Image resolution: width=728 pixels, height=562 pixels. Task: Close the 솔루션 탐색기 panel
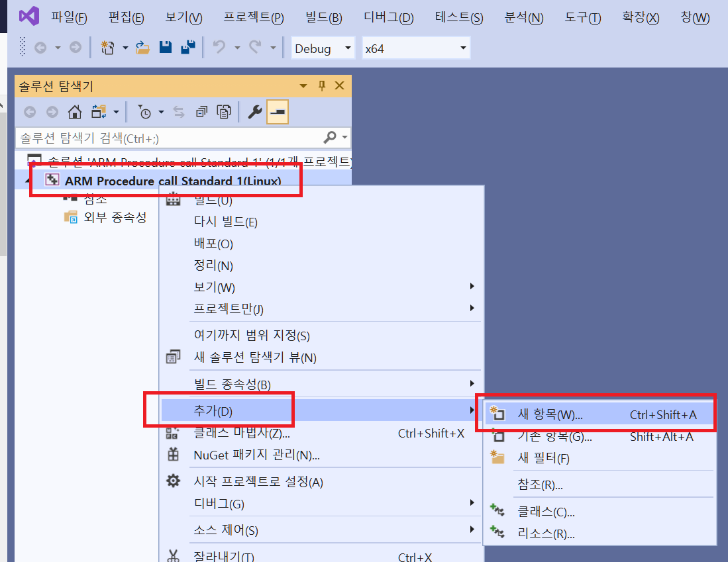pyautogui.click(x=339, y=85)
